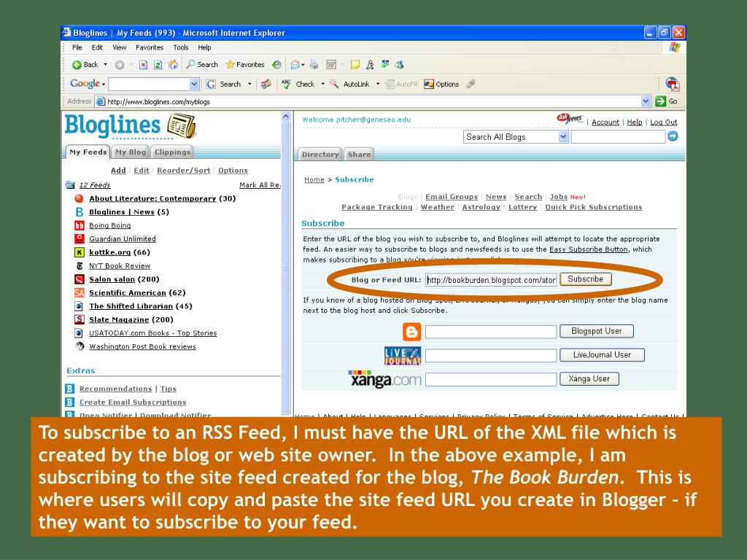Screen dimensions: 747x560
Task: Click the green Back arrow button
Action: [x=77, y=65]
